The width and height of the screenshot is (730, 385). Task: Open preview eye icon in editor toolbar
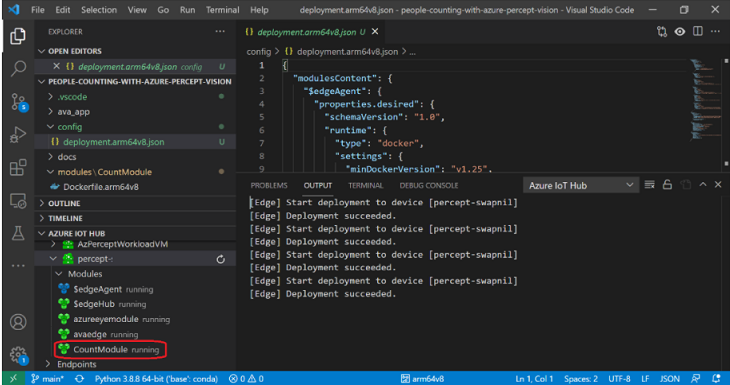click(680, 32)
